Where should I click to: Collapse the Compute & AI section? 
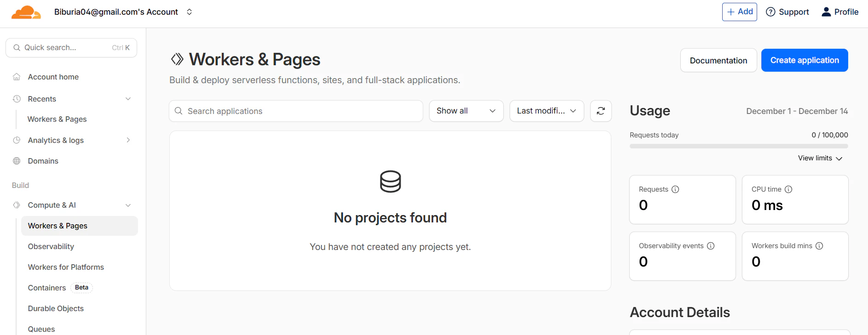[x=128, y=205]
